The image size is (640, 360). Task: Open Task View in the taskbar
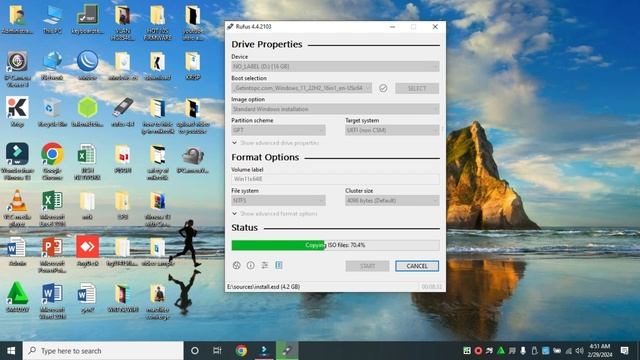pyautogui.click(x=217, y=351)
